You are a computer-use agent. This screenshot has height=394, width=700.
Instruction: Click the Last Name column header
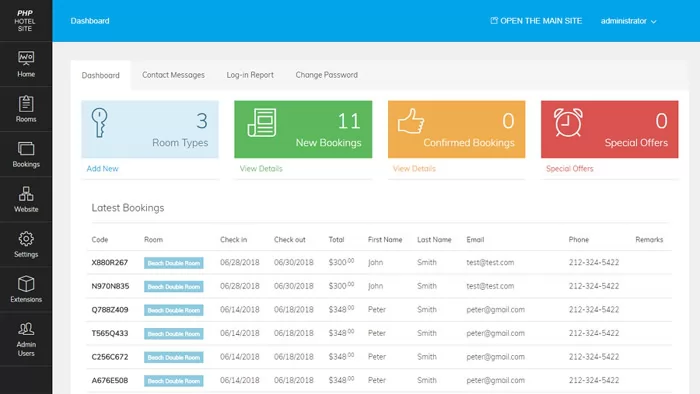434,240
